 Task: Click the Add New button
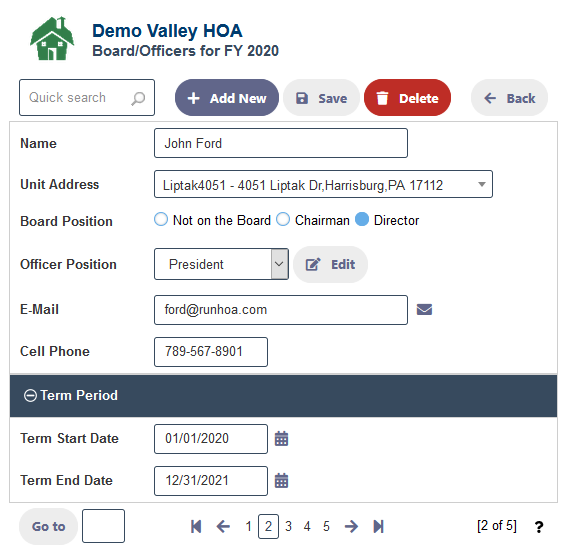[227, 98]
